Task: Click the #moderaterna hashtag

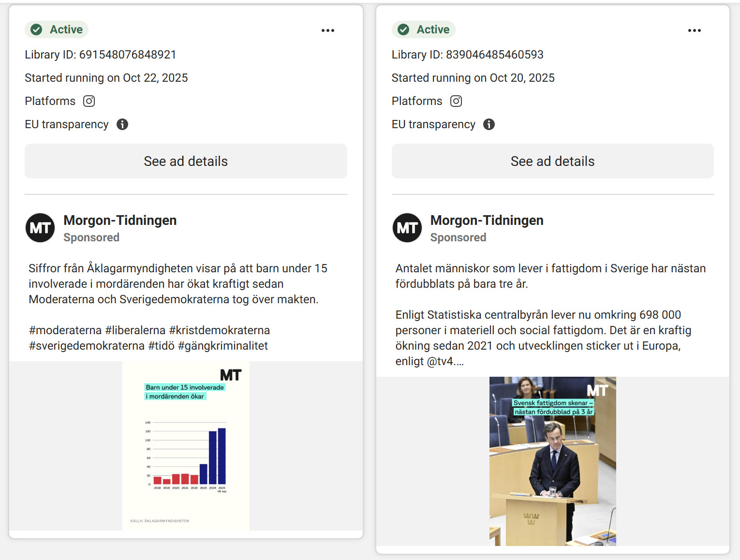Action: coord(65,330)
